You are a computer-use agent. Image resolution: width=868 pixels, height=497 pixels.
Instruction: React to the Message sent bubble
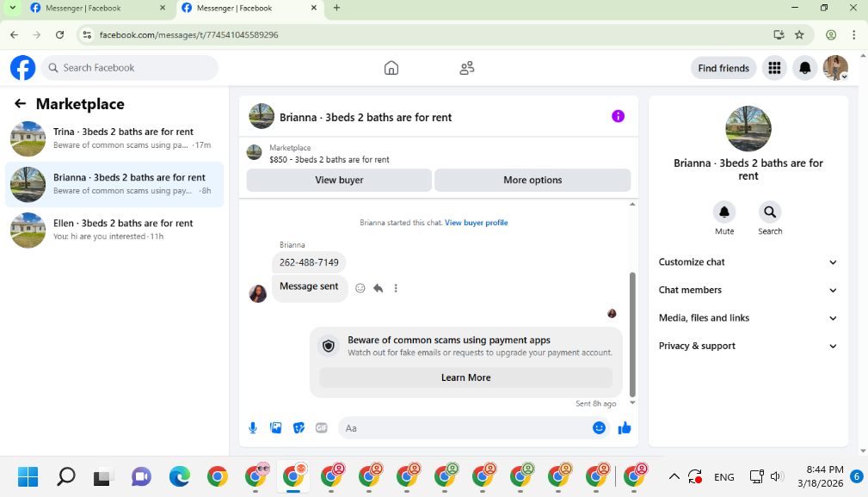pos(360,288)
